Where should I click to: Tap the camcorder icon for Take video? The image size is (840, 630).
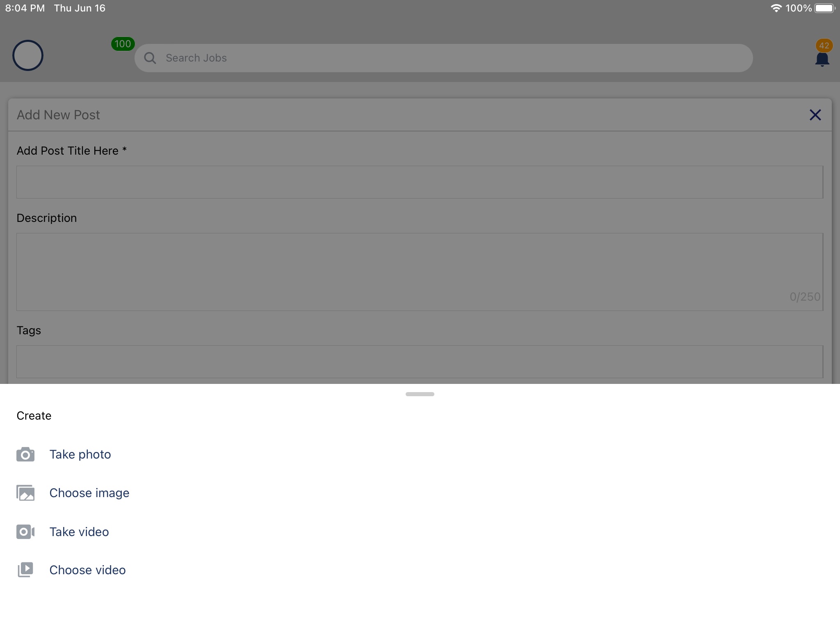pos(25,532)
